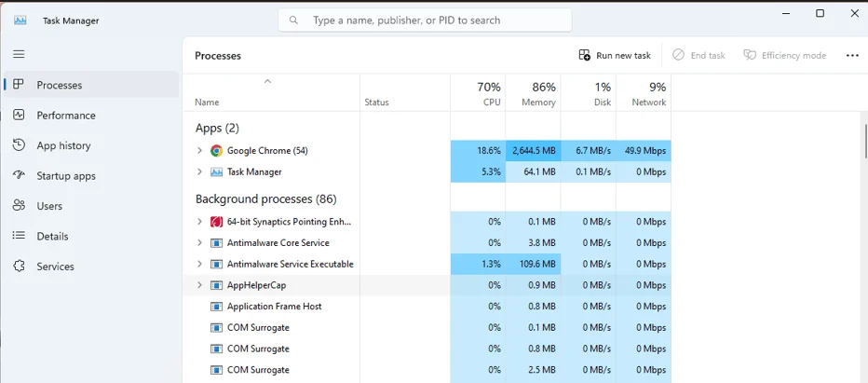
Task: Click the Startup apps gauge icon
Action: (19, 176)
